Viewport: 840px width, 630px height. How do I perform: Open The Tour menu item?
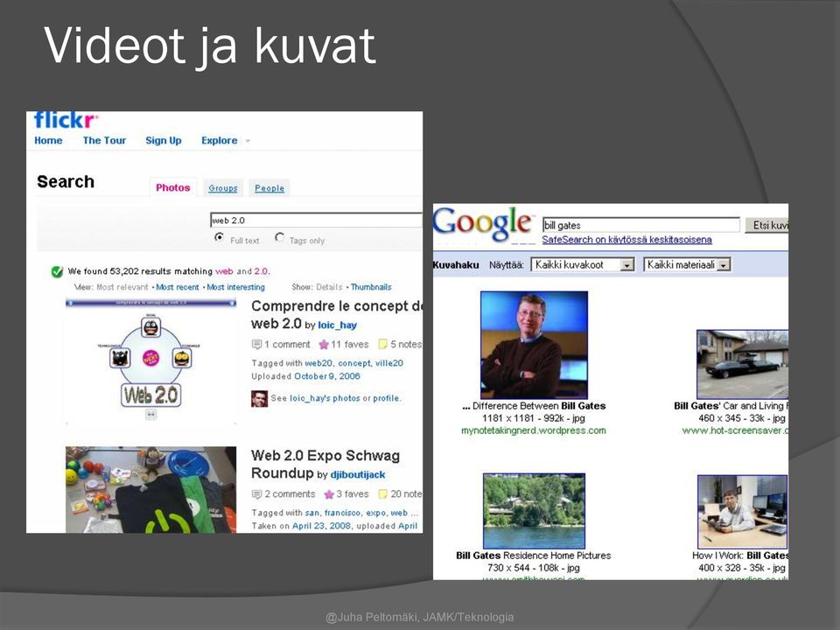104,140
